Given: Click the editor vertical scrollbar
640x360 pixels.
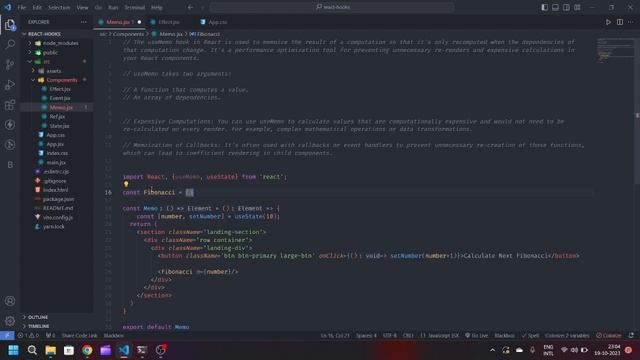Looking at the screenshot, I should click(637, 110).
